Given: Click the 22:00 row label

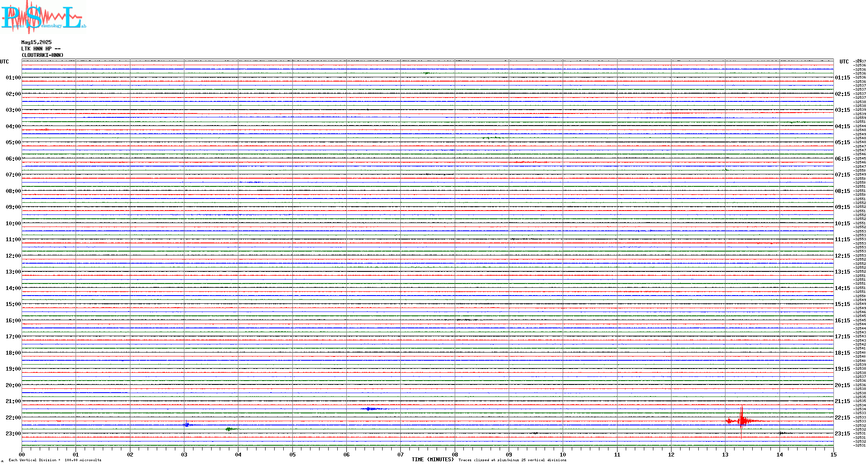Looking at the screenshot, I should (x=13, y=418).
